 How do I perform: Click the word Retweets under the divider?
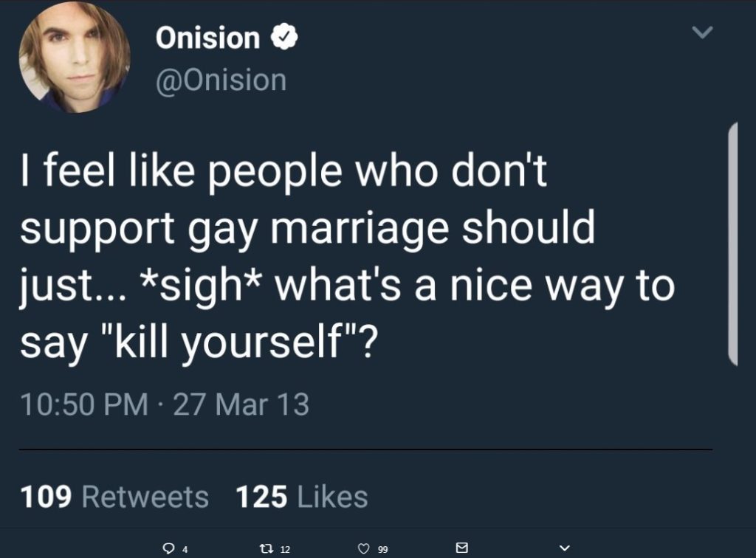[x=145, y=497]
